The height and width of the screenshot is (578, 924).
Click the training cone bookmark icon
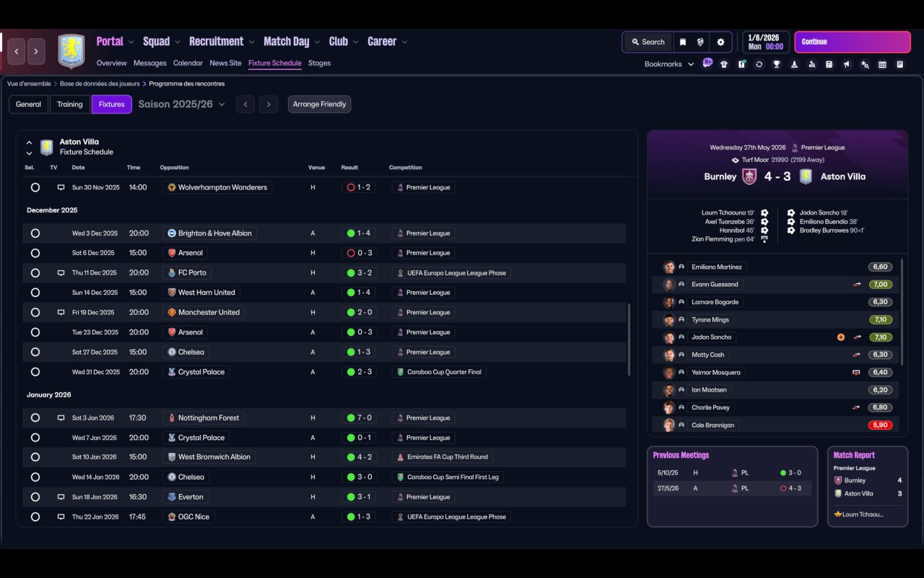(x=794, y=64)
